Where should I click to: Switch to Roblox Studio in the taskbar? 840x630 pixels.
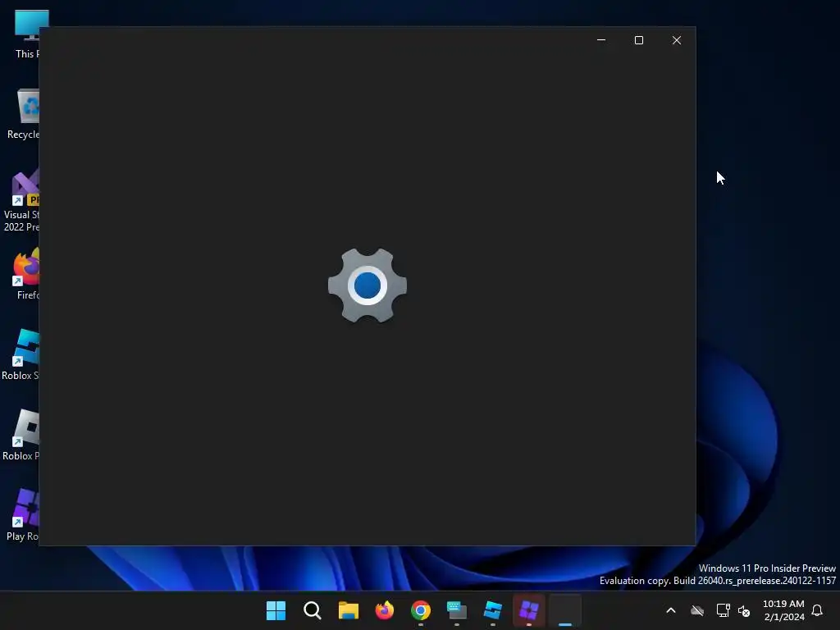[x=492, y=610]
